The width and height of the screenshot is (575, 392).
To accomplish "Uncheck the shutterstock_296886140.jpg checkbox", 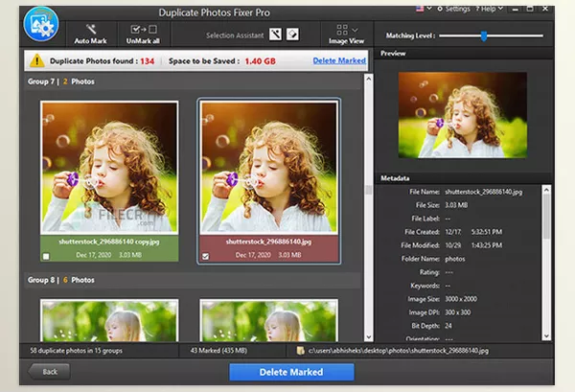I will [205, 256].
